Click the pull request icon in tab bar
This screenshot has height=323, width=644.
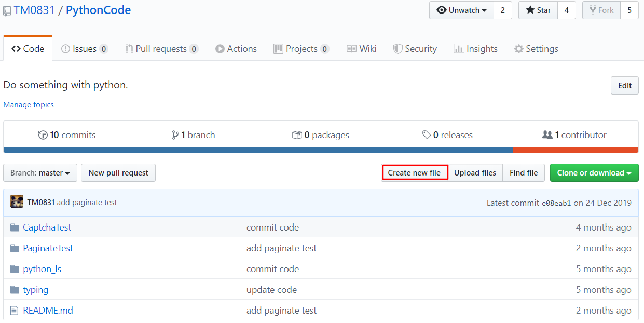tap(129, 49)
